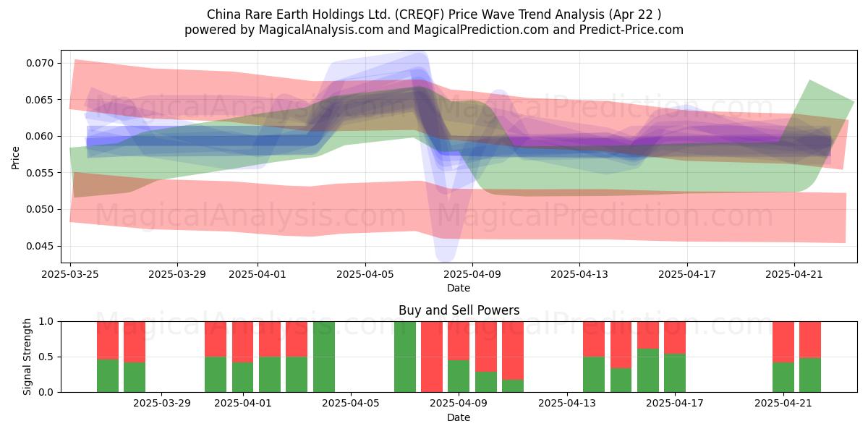This screenshot has height=434, width=868.
Task: Click the 'Date' label below Buy and Sell Powers
Action: pos(459,417)
